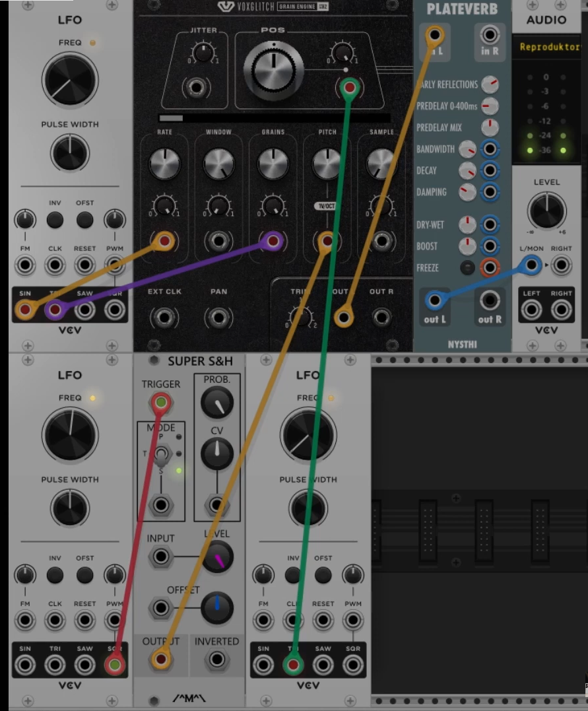Click the INPUT jack on Super S&H
Viewport: 588px width, 711px height.
(160, 557)
